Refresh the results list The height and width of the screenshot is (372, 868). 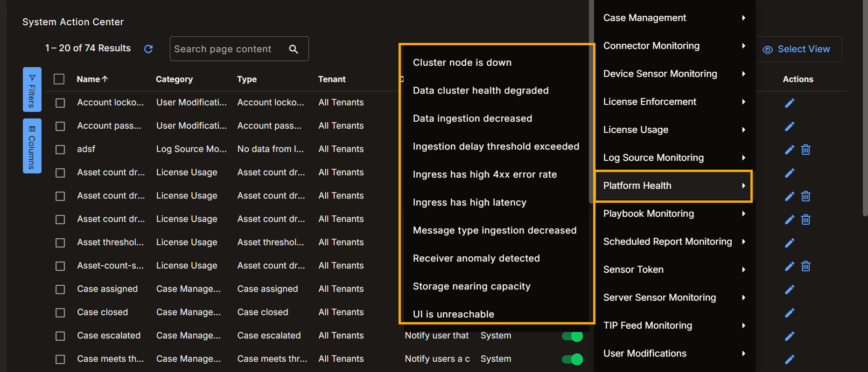pyautogui.click(x=148, y=49)
